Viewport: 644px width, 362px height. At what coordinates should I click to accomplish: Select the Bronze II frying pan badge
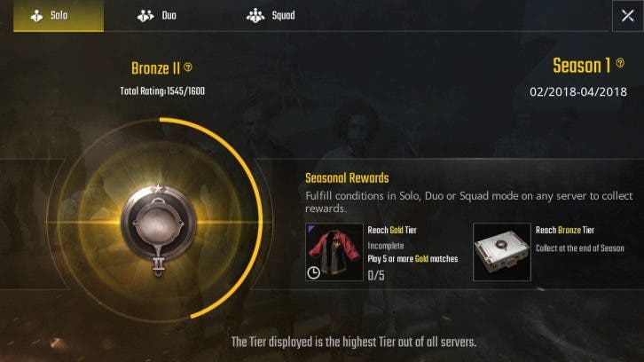coord(159,230)
